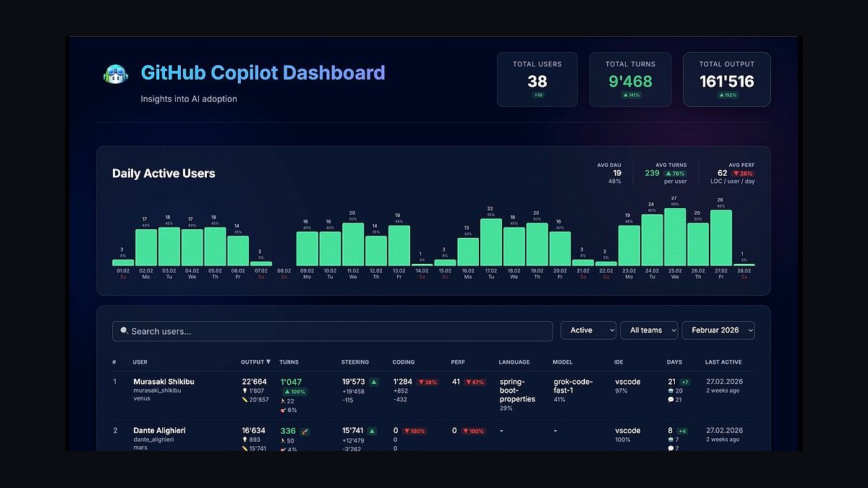Sort by the DAYS column header

[x=674, y=362]
